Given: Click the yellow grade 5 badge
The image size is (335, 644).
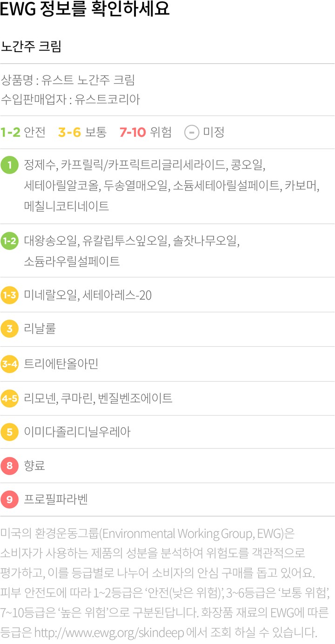Looking at the screenshot, I should click(x=9, y=432).
